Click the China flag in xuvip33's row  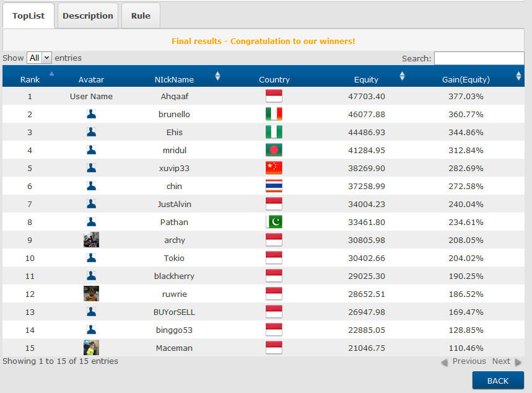pos(274,168)
